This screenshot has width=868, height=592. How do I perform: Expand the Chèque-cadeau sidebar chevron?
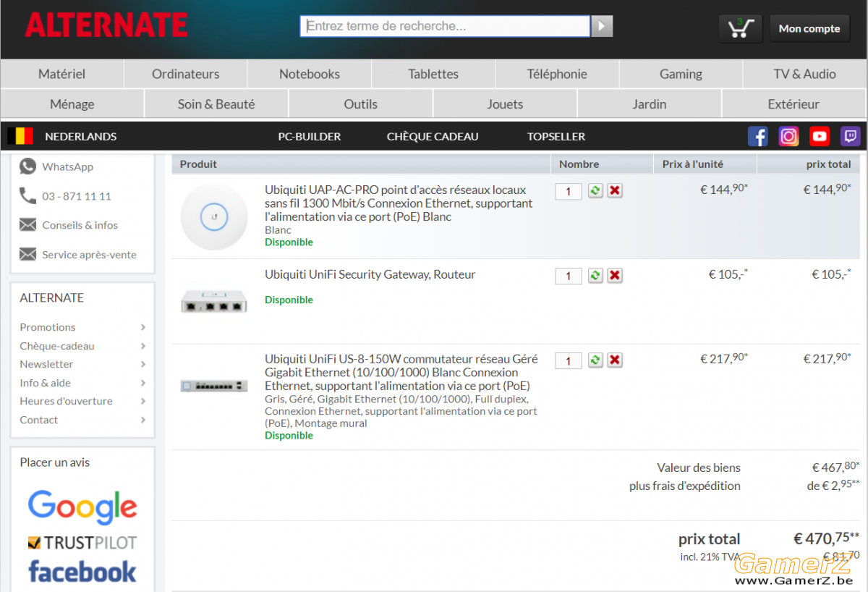[x=143, y=346]
